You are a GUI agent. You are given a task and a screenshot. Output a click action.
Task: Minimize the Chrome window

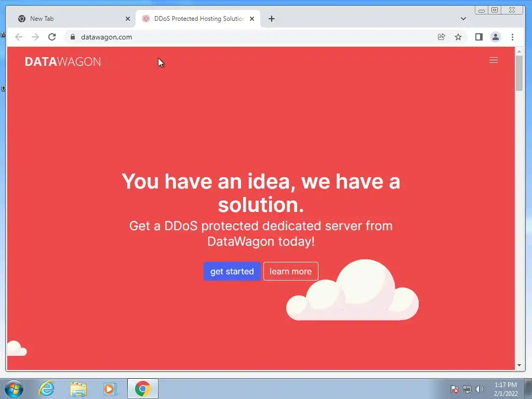[482, 10]
